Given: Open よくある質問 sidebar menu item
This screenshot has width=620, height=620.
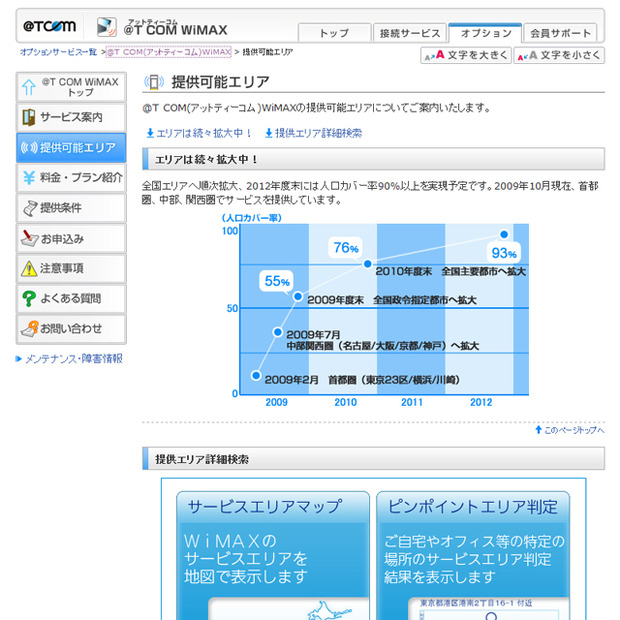Looking at the screenshot, I should (71, 299).
